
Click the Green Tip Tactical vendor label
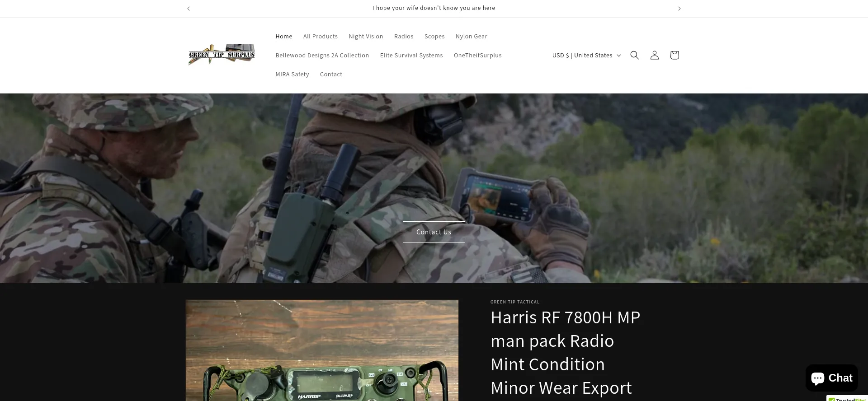[515, 302]
